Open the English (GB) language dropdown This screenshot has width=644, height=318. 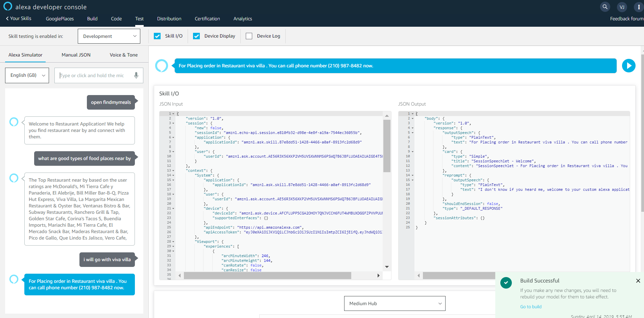click(x=27, y=75)
